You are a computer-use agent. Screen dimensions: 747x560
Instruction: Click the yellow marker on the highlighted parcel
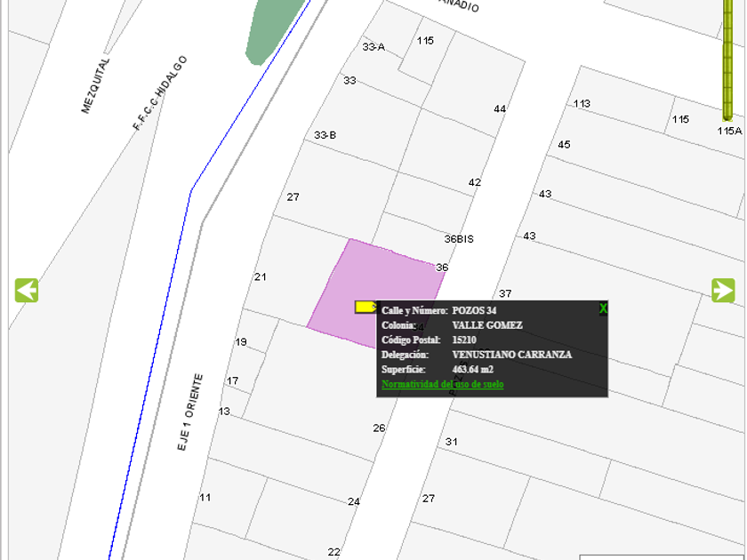(x=365, y=307)
